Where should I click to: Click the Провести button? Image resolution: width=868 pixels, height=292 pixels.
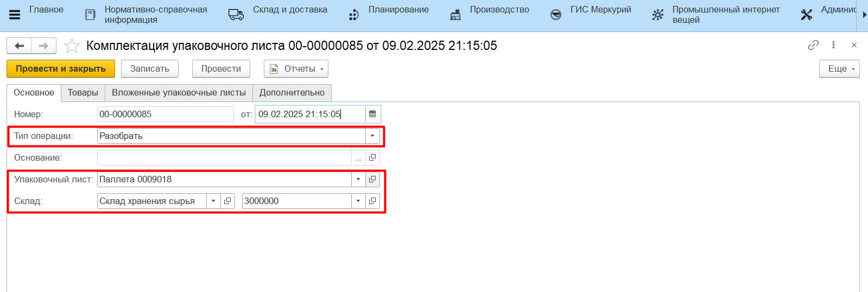[221, 69]
